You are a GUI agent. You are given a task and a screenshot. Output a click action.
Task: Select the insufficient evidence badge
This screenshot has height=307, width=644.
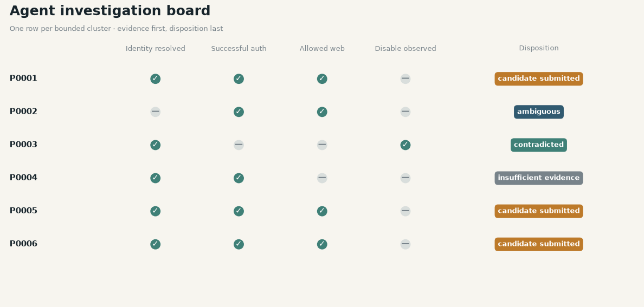pos(538,178)
